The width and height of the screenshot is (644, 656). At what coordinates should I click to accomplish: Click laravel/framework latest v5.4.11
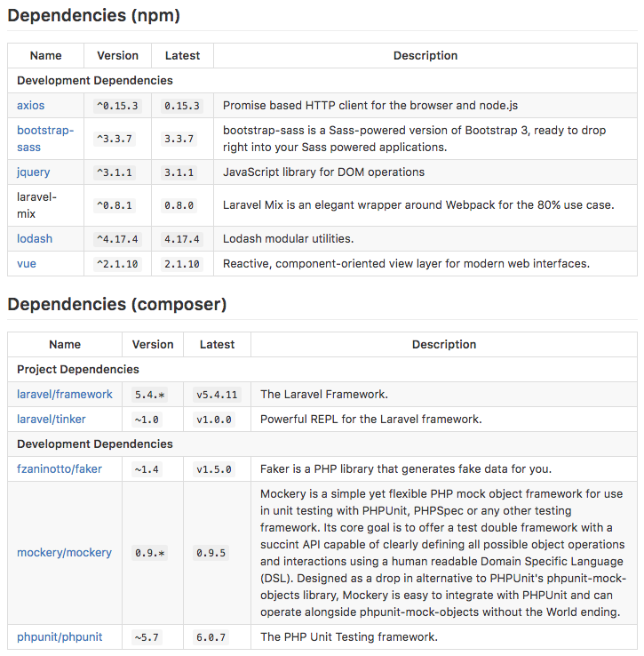click(217, 395)
